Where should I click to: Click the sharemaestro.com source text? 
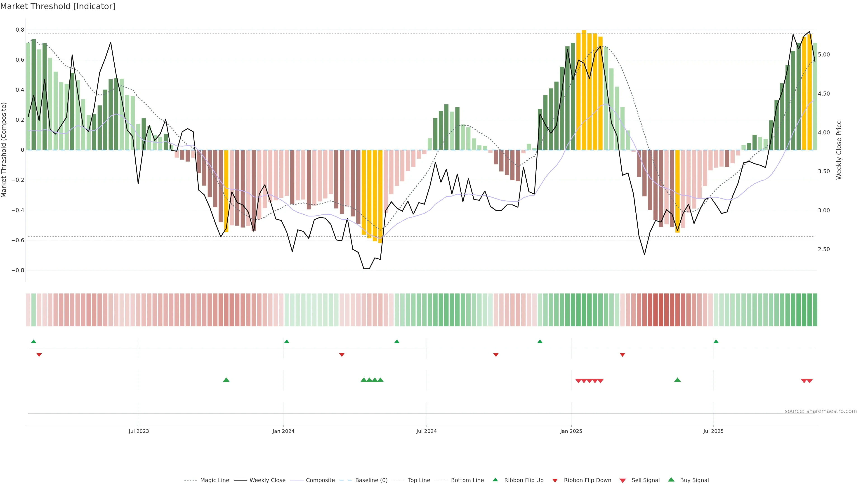tap(821, 411)
